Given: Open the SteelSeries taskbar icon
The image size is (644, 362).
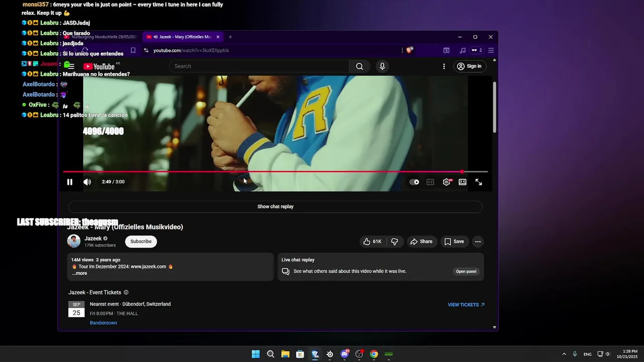Looking at the screenshot, I should point(330,354).
